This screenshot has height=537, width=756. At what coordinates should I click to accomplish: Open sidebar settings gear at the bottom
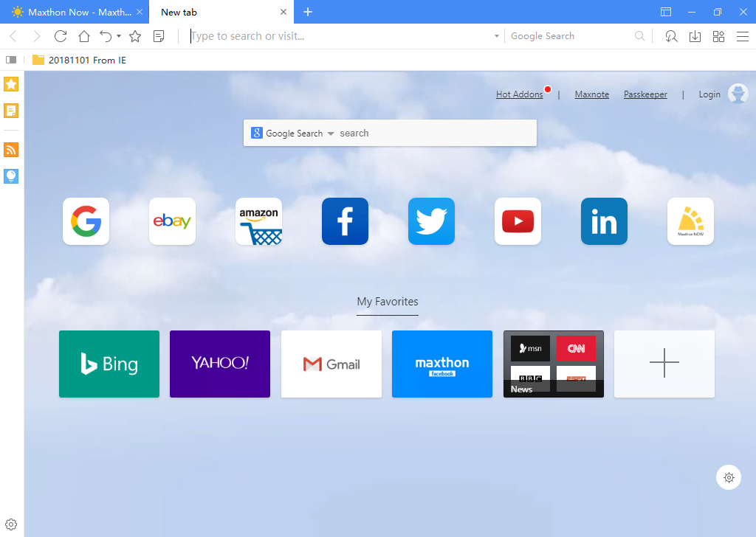point(11,524)
